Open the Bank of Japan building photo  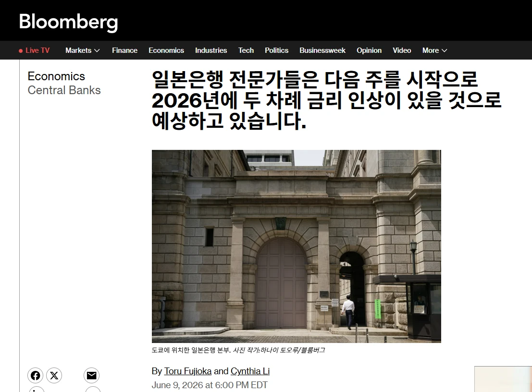click(x=296, y=246)
